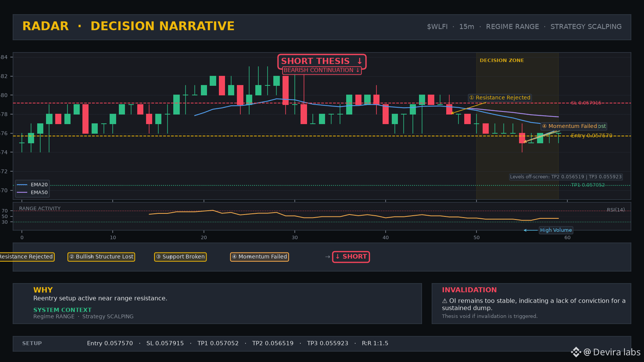Click the EMA20 blue legend line

[x=22, y=185]
